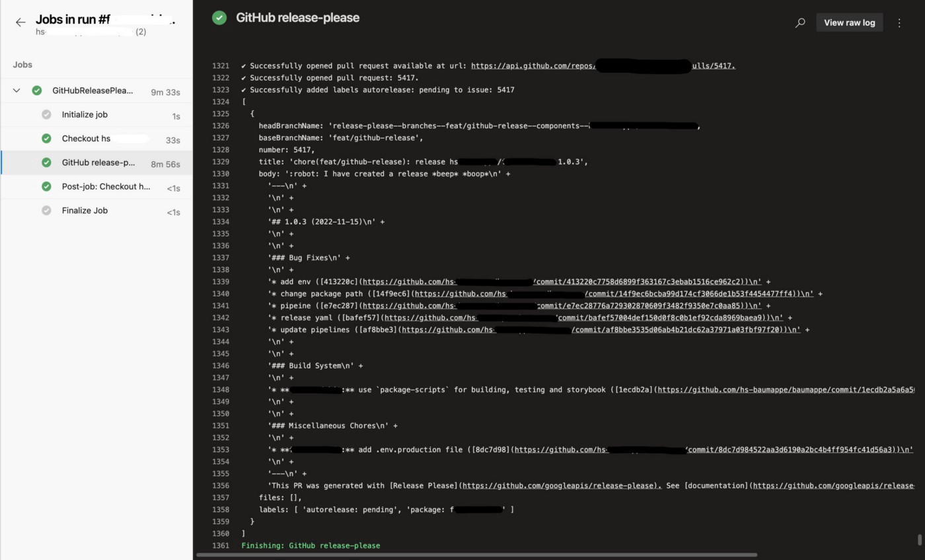Click 'Successfully added labels autorelease' line
Image resolution: width=925 pixels, height=560 pixels.
click(x=377, y=90)
